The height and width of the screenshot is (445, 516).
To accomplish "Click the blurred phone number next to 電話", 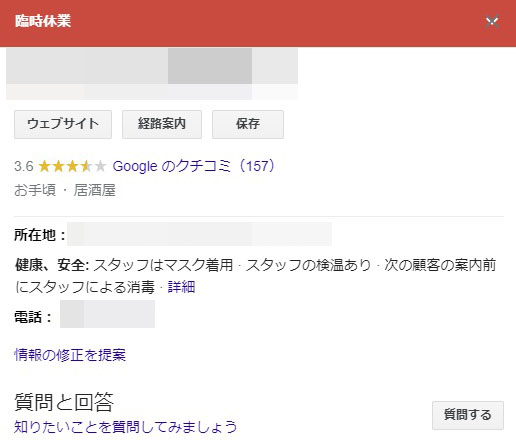I will 107,314.
